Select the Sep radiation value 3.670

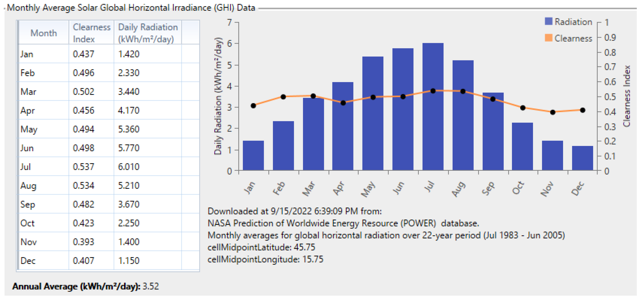tap(129, 204)
